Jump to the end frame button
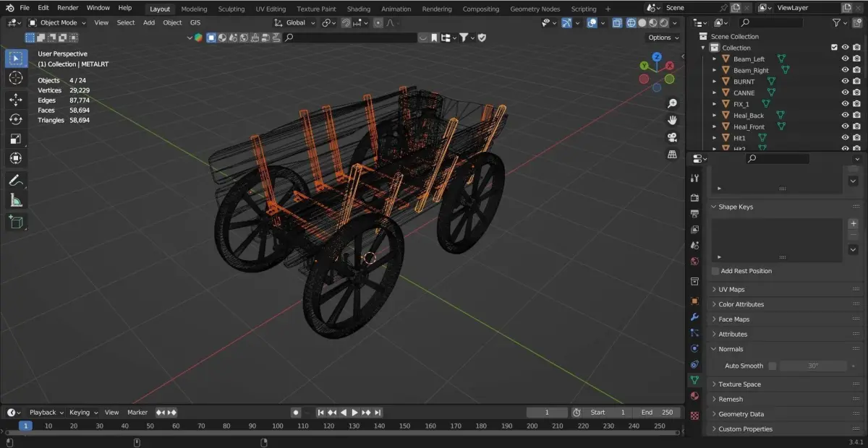Screen dimensions: 868x448 378,413
